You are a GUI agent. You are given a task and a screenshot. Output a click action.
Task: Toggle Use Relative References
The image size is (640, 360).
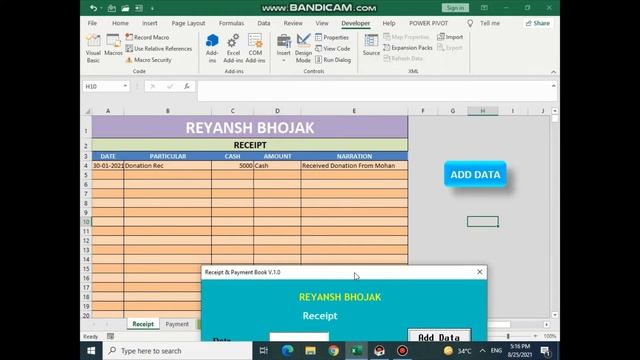[159, 49]
